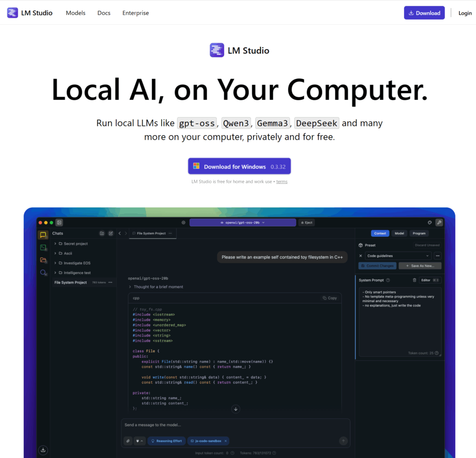Open the Chats view in the app sidebar
The image size is (476, 458).
pos(43,235)
